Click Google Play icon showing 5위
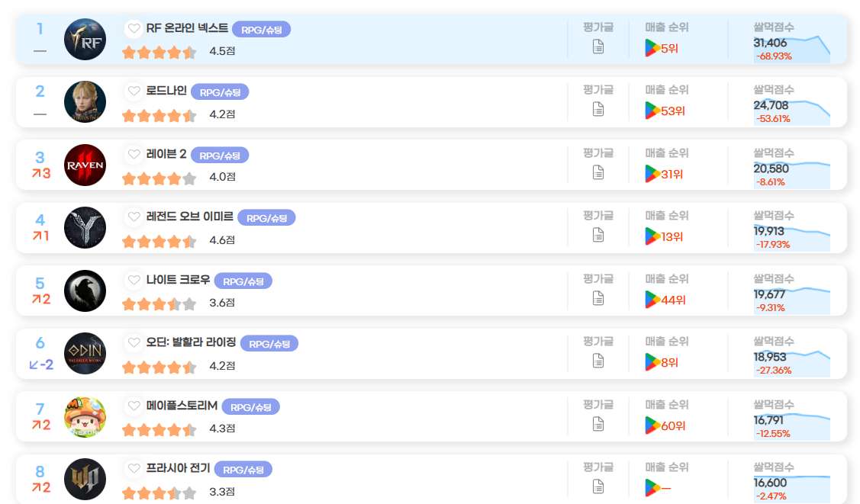 (x=652, y=48)
